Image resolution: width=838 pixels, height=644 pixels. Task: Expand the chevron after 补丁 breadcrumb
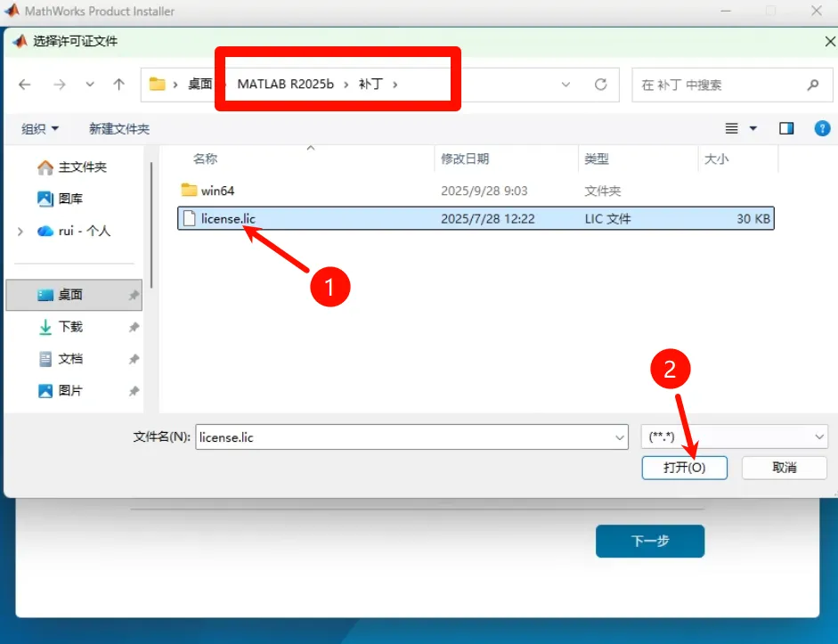tap(395, 85)
